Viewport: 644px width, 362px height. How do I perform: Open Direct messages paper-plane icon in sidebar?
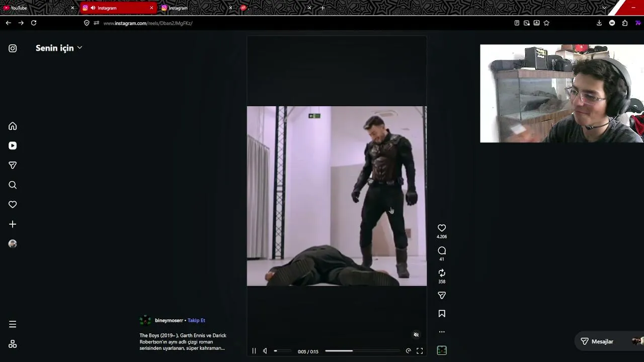pos(13,165)
